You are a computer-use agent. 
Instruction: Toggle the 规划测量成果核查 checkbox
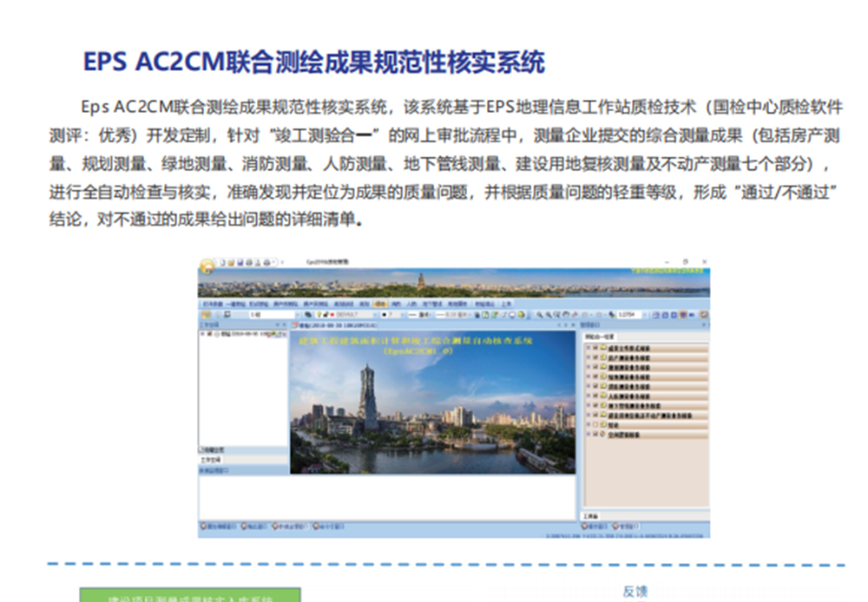pos(595,367)
